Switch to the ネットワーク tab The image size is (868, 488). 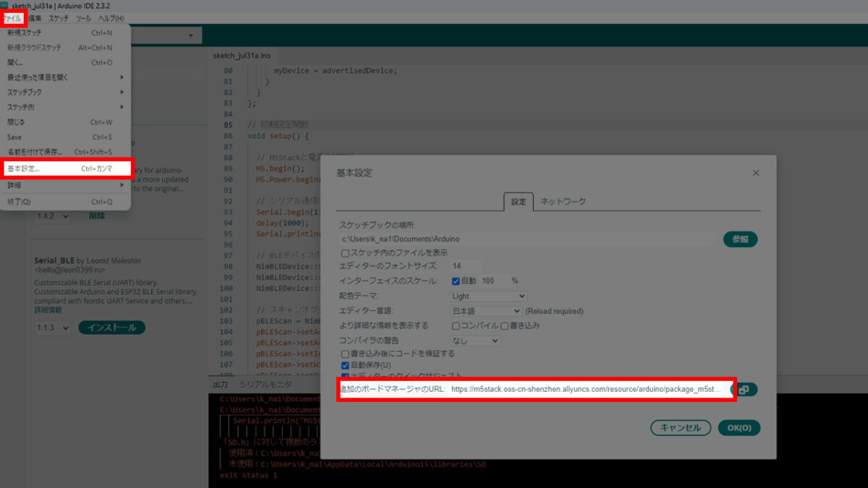click(x=563, y=202)
